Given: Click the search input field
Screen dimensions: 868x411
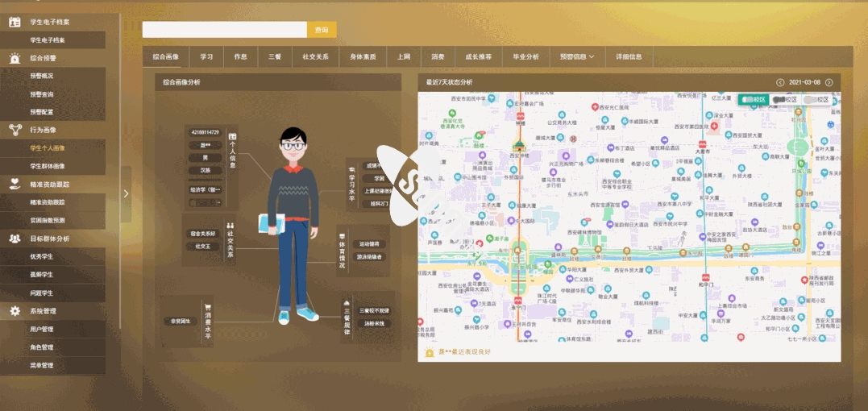Looking at the screenshot, I should [x=224, y=30].
